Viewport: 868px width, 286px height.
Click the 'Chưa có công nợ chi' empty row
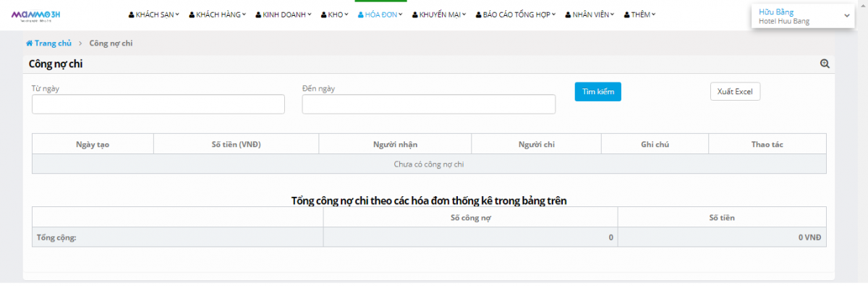click(429, 164)
